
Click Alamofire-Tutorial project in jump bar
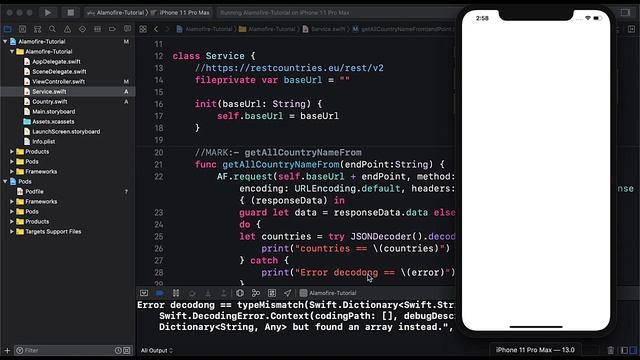click(204, 29)
